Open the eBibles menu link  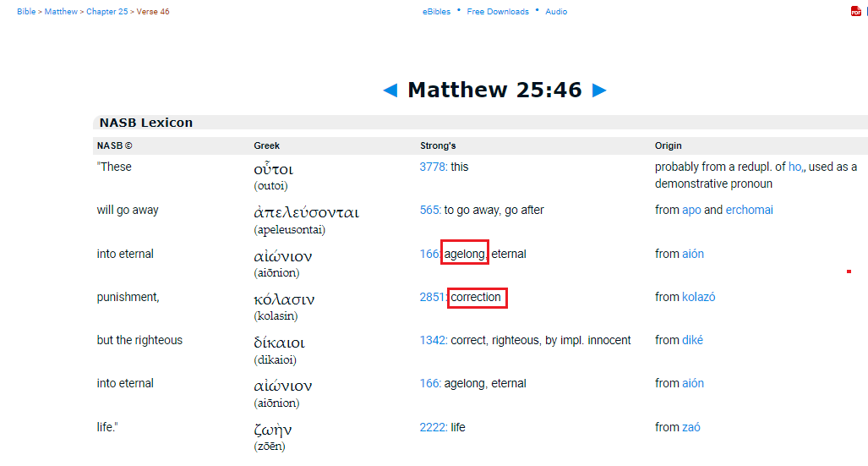pos(436,12)
